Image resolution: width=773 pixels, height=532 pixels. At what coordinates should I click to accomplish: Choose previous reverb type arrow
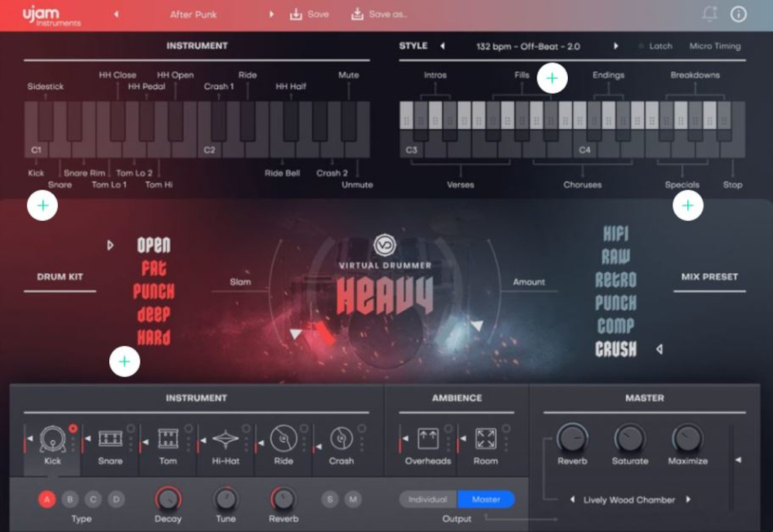(572, 500)
